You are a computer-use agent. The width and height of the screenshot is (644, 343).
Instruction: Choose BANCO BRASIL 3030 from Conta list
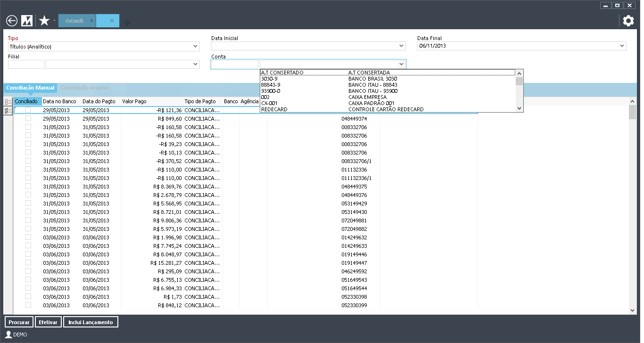[372, 79]
